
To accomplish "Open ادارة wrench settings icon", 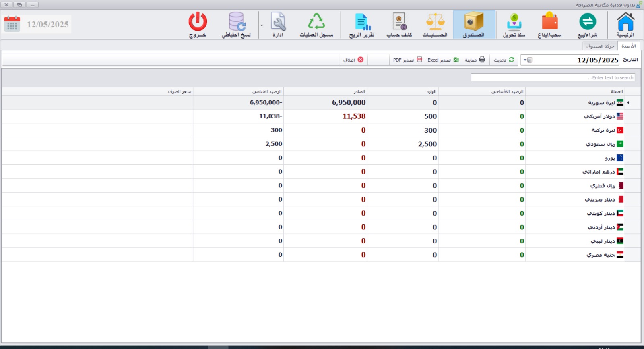I will 278,25.
